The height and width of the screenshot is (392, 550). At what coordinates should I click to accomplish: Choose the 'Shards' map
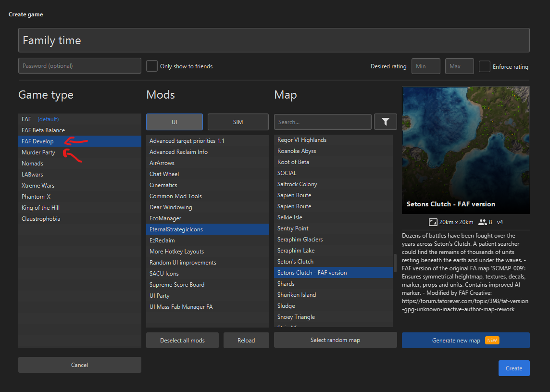point(333,284)
